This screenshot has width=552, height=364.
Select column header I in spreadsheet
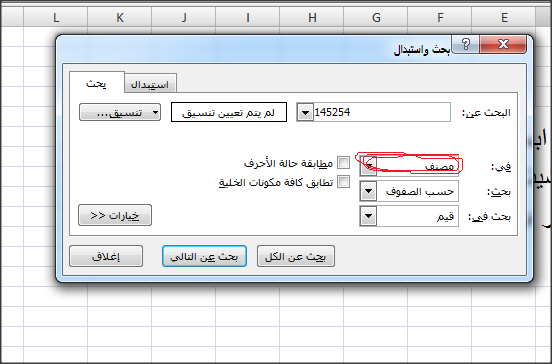pos(248,17)
